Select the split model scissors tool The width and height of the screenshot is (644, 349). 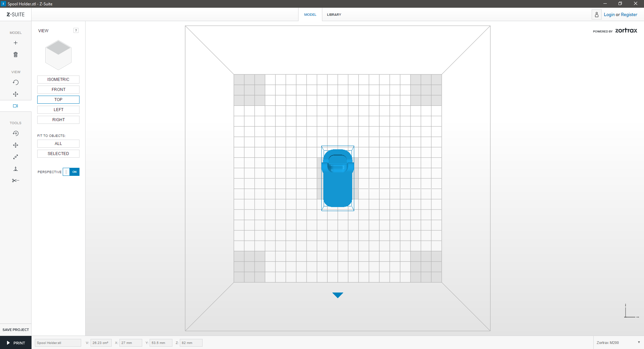(15, 181)
